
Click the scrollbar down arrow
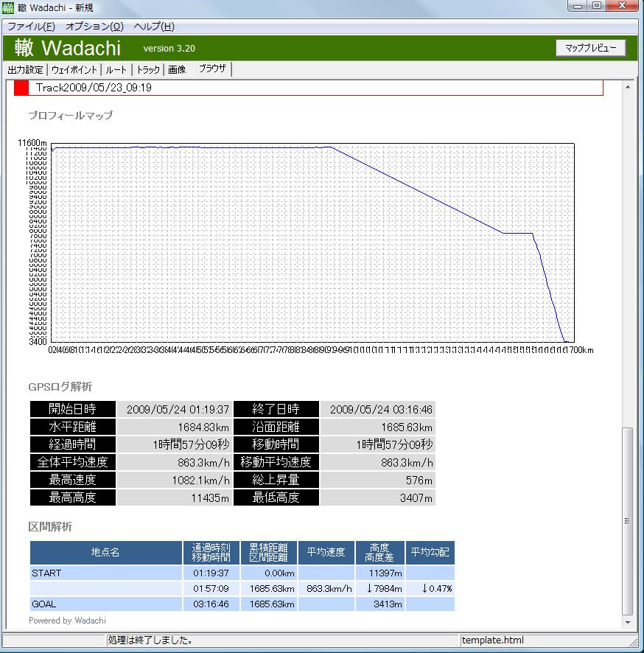[x=628, y=623]
